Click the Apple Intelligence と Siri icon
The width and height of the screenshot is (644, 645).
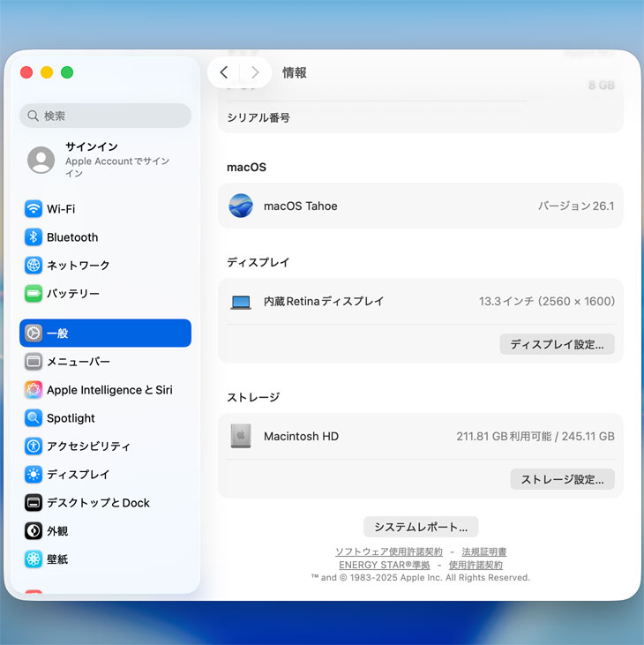tap(34, 390)
